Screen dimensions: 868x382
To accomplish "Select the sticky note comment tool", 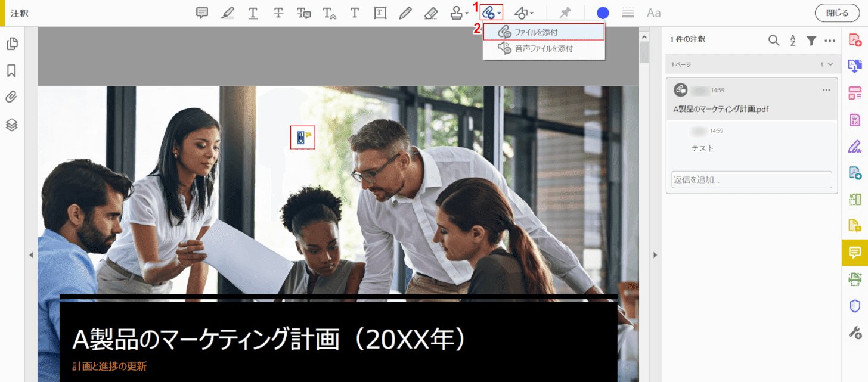I will (203, 13).
